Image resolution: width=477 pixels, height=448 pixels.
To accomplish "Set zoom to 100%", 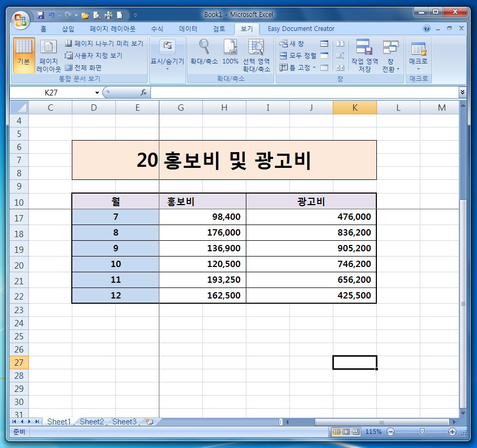I will pos(230,52).
